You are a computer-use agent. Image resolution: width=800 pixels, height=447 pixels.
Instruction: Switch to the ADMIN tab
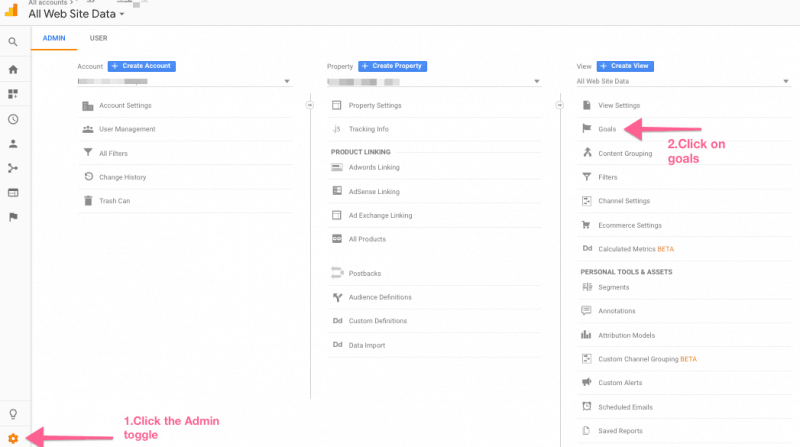tap(54, 38)
